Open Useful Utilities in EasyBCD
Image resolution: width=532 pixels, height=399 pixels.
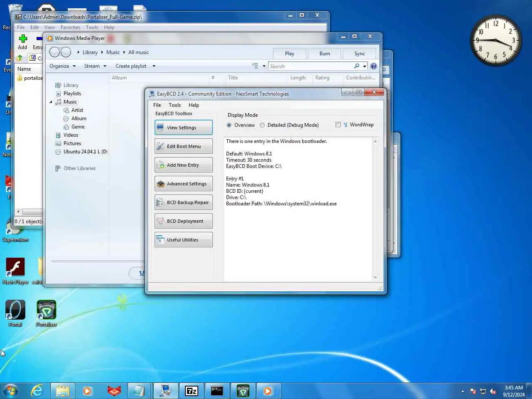pyautogui.click(x=183, y=240)
